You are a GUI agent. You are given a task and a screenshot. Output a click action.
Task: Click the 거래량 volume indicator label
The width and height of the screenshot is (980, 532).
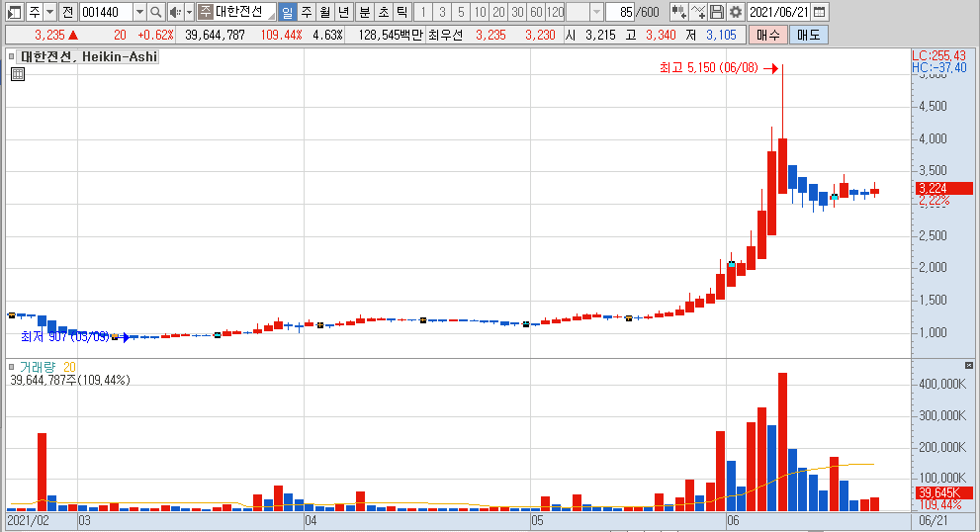click(38, 367)
